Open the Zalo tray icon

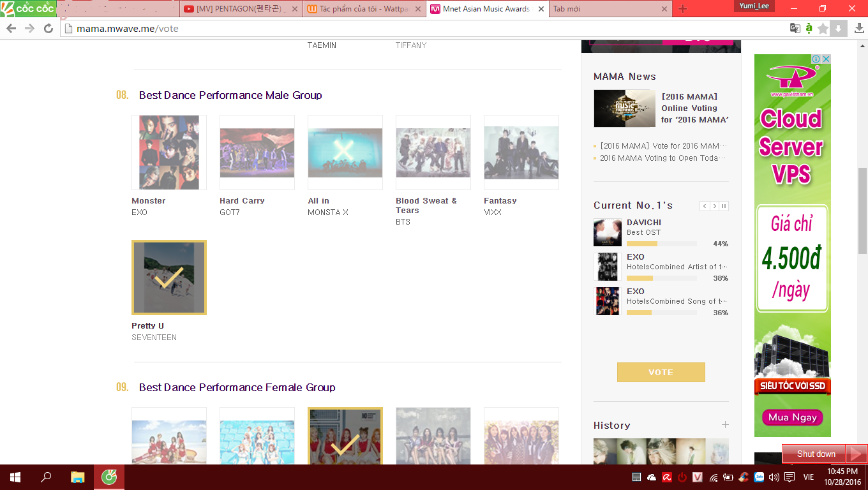pos(759,477)
